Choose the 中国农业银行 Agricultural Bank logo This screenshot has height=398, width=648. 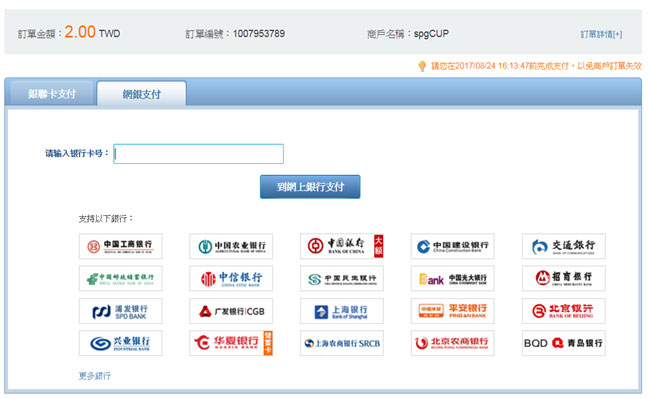[x=231, y=246]
